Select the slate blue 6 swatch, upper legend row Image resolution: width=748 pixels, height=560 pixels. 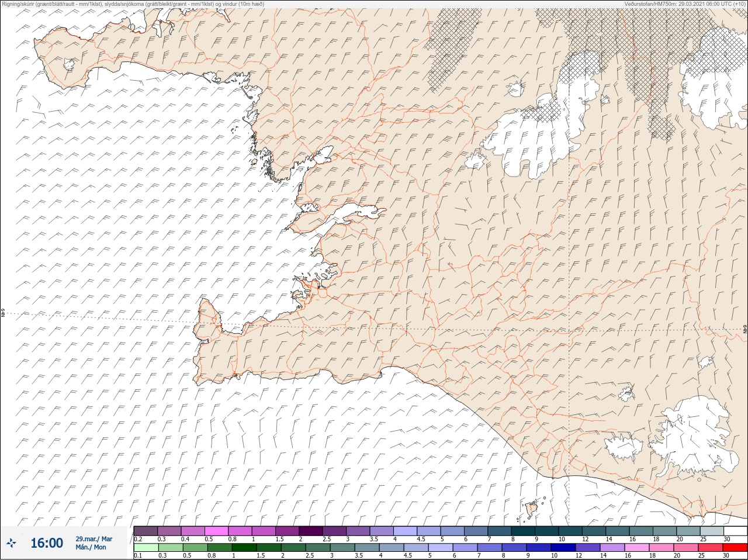(476, 531)
